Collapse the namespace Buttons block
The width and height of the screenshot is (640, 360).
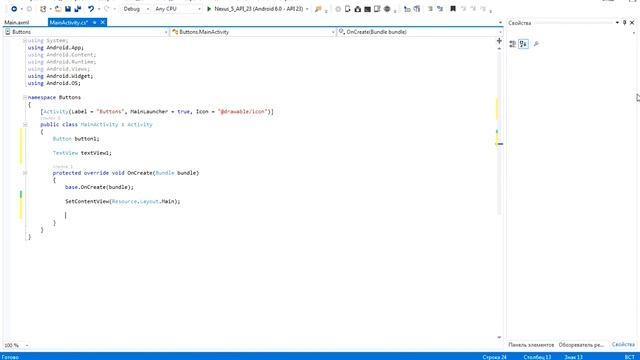[x=25, y=97]
